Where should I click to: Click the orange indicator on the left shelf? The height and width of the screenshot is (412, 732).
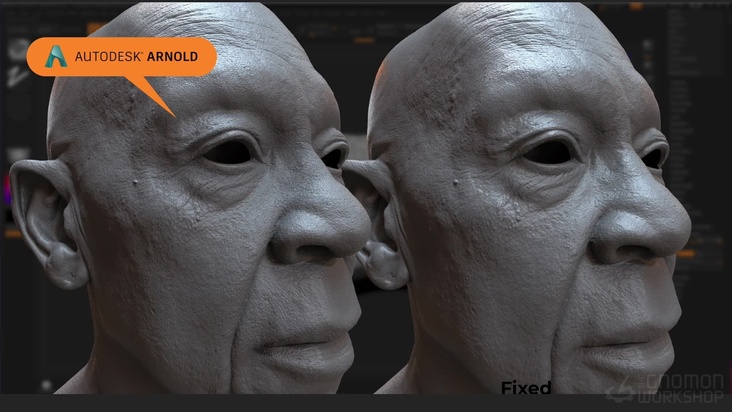(x=12, y=232)
